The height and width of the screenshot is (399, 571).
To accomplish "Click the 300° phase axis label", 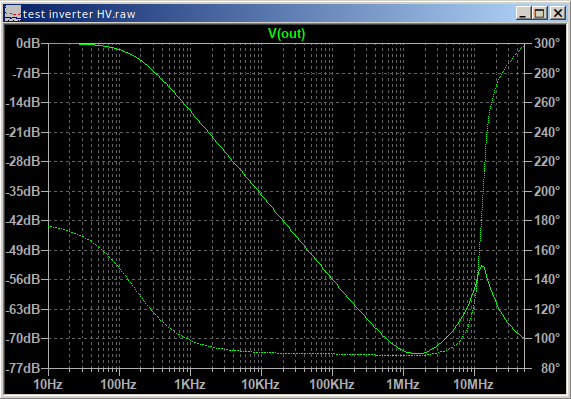I will 547,43.
